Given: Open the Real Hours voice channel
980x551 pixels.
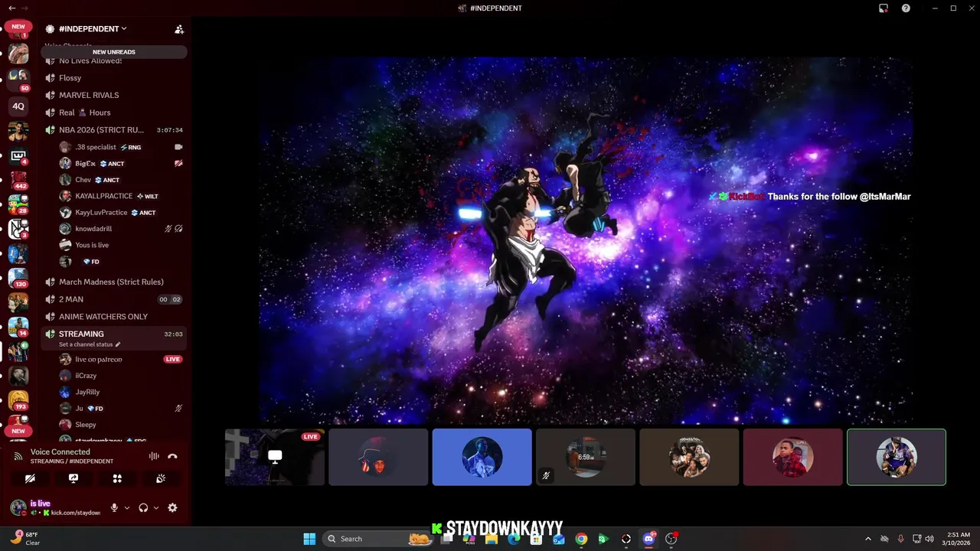Looking at the screenshot, I should 114,112.
